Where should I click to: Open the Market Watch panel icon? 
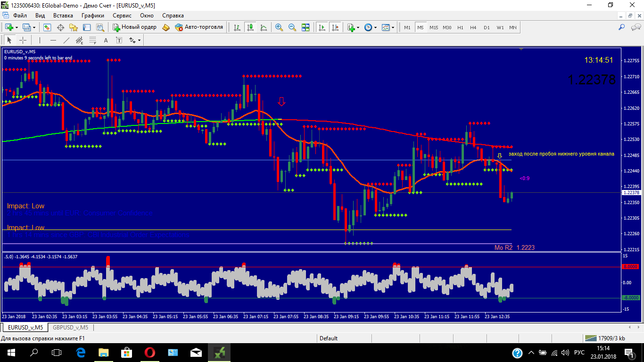pyautogui.click(x=60, y=27)
